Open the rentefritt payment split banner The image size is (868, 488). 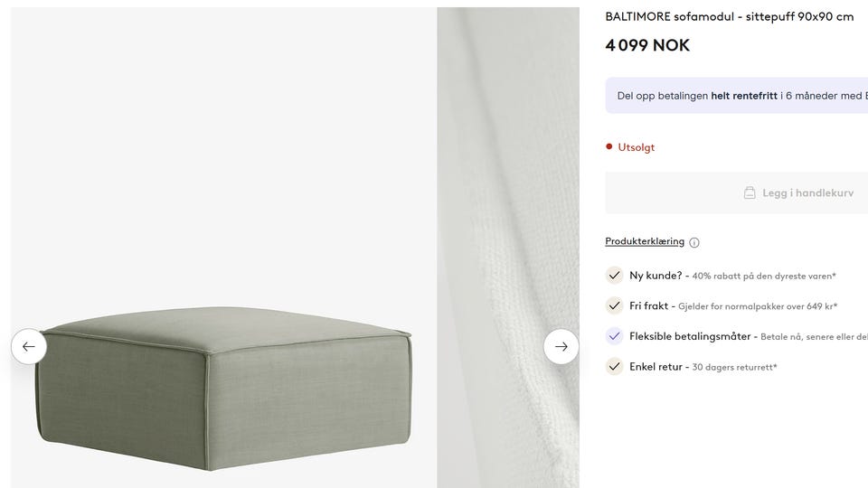[736, 96]
